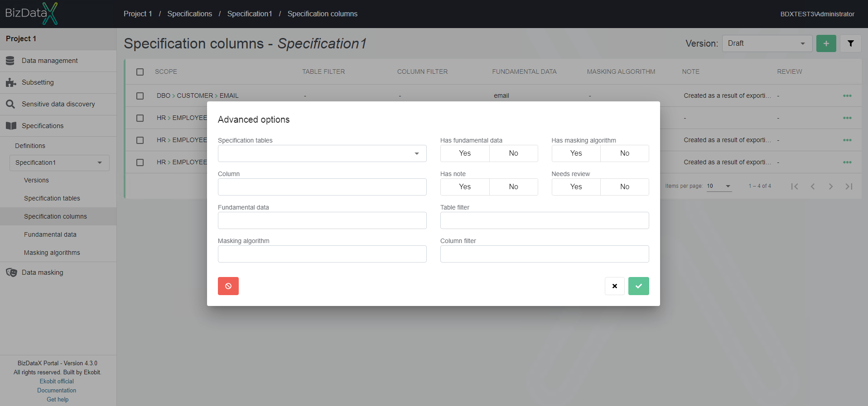
Task: Select No for Has masking algorithm
Action: coord(625,153)
